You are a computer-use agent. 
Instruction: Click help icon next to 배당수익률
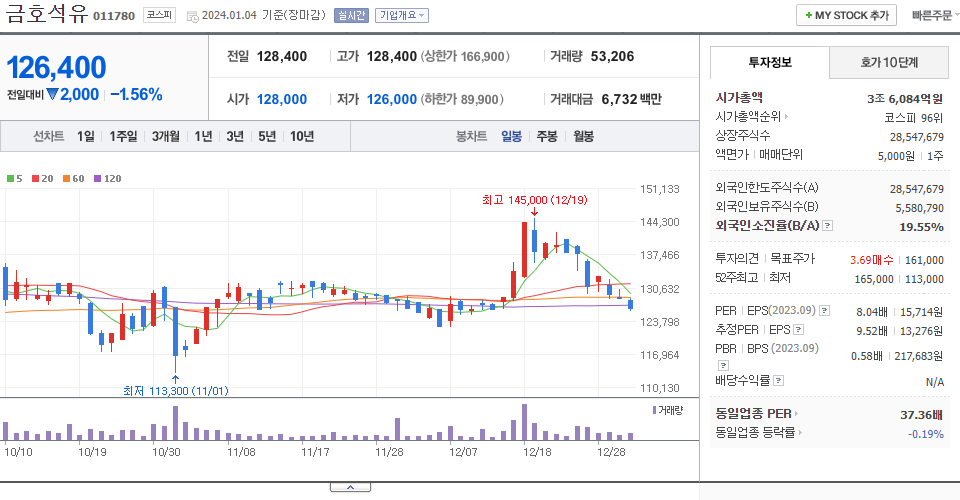point(778,381)
